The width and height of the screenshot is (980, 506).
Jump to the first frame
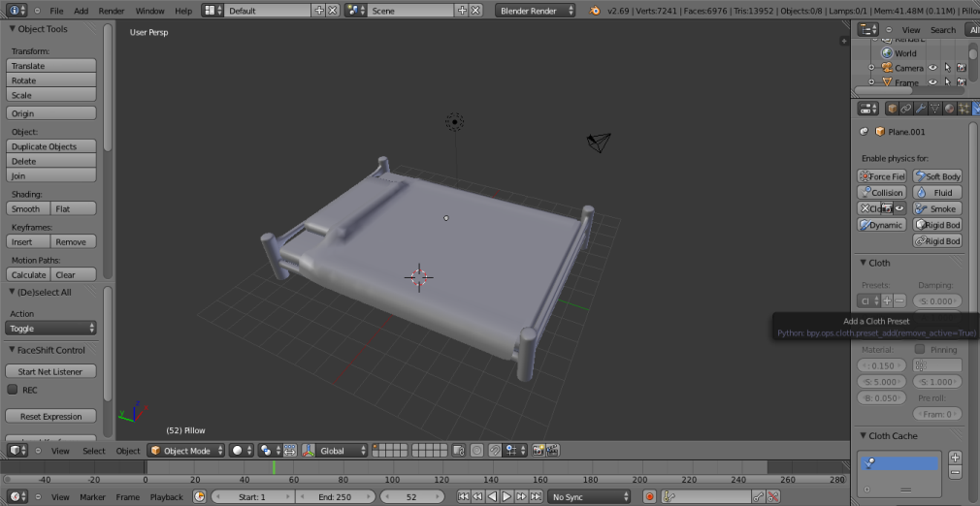463,496
